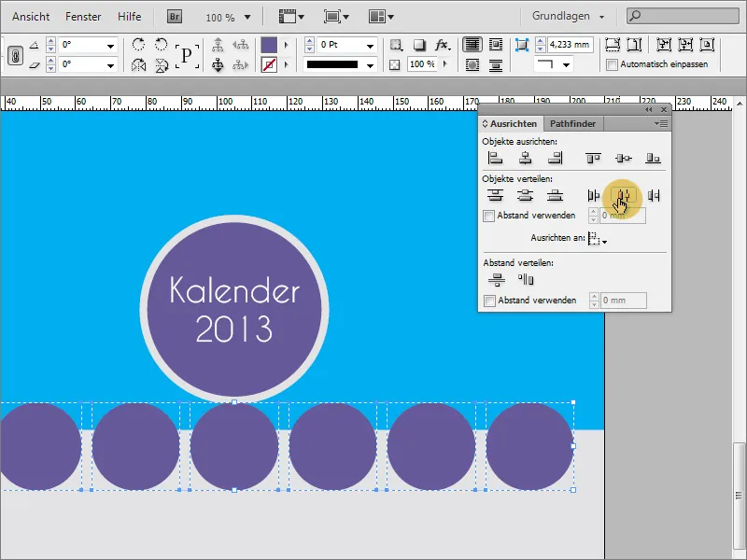This screenshot has height=560, width=747.
Task: Open Ausrichten an dropdown
Action: pyautogui.click(x=598, y=239)
